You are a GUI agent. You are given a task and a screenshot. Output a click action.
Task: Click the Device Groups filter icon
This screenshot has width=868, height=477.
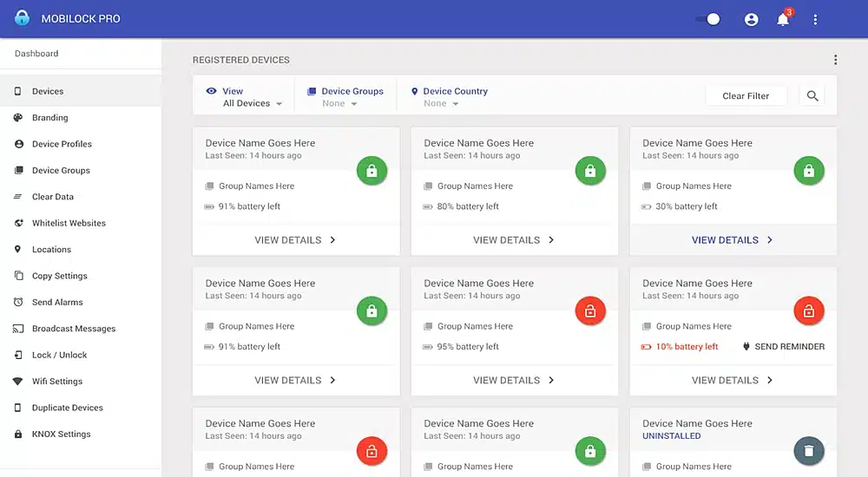point(312,91)
